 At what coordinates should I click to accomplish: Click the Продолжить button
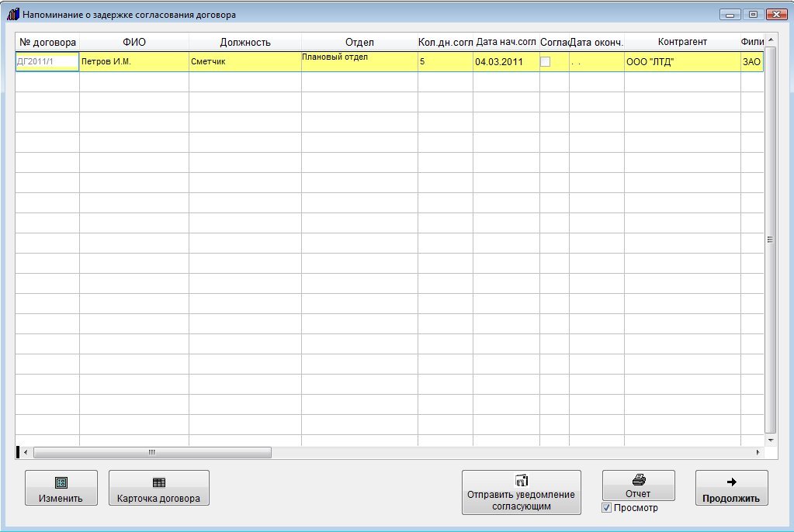click(x=731, y=488)
